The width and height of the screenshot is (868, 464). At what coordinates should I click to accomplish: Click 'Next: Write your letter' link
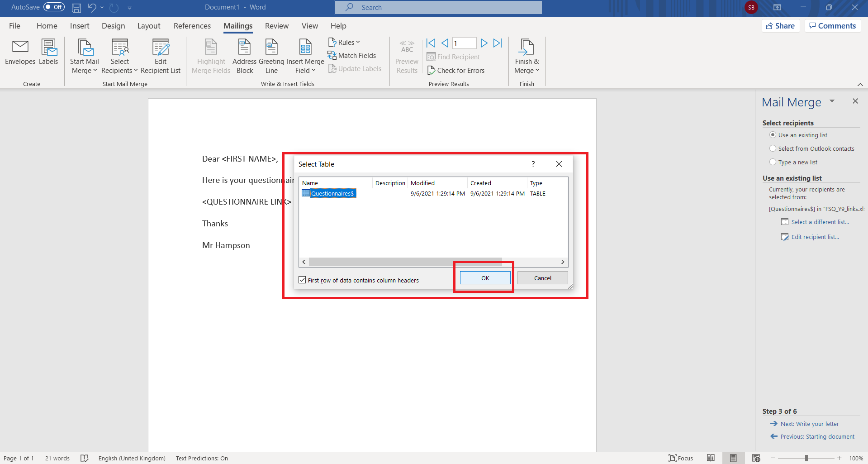[x=809, y=424]
